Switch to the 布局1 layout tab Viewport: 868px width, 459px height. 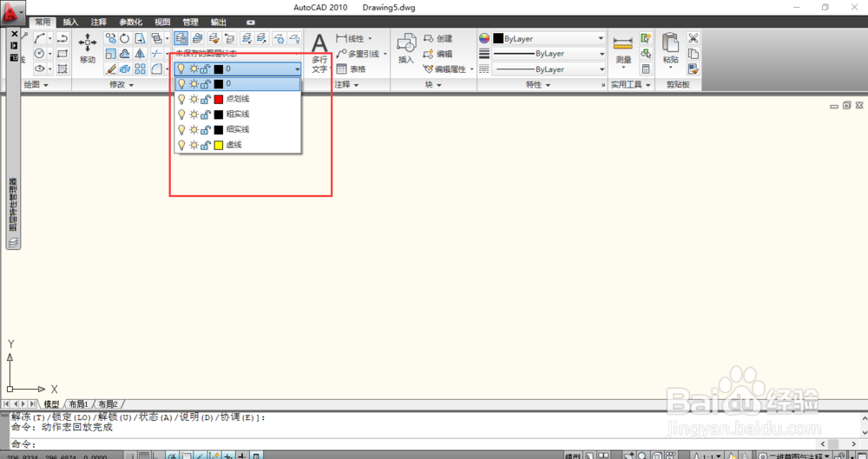coord(78,404)
